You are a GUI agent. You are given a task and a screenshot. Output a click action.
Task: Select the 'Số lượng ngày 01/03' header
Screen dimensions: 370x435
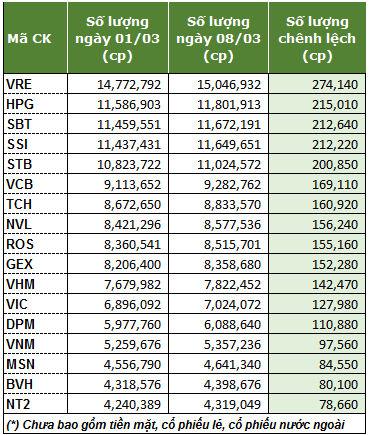(118, 38)
